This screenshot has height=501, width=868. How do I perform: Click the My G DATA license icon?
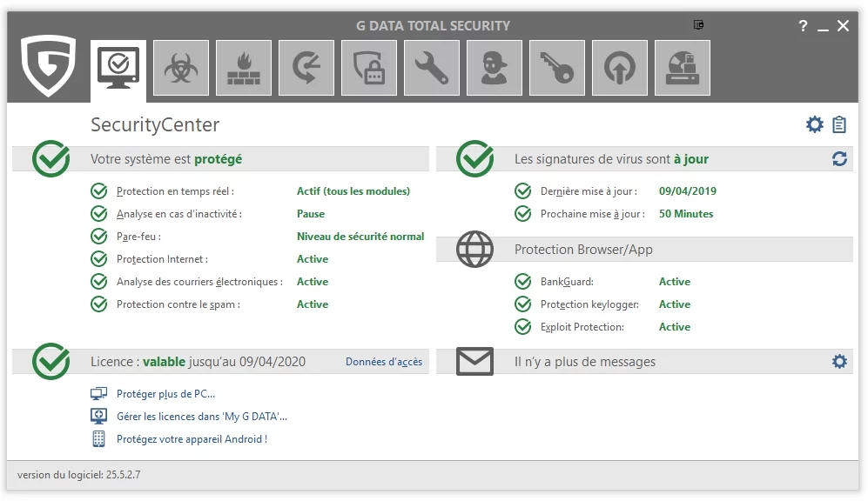click(x=98, y=417)
